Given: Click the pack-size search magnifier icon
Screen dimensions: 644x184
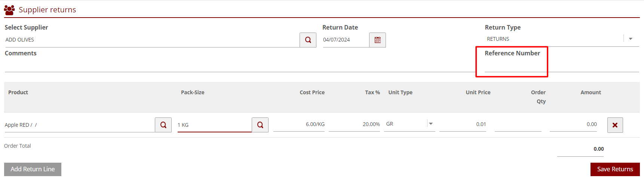Looking at the screenshot, I should pyautogui.click(x=260, y=125).
